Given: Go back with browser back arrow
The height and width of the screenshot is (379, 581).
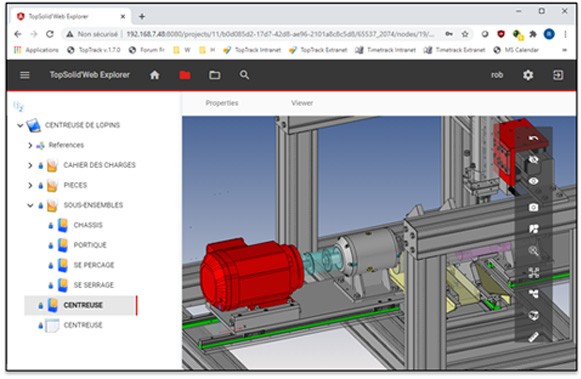Looking at the screenshot, I should (x=17, y=34).
